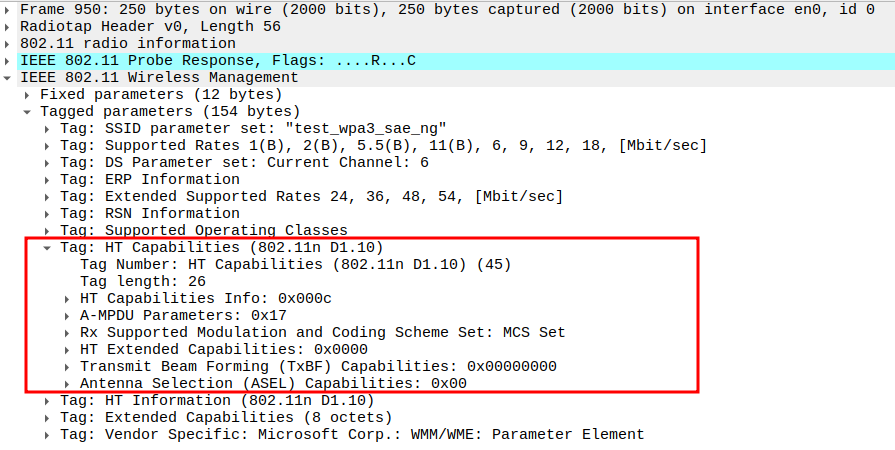Expand the SSID parameter set tag
Viewport: 895px width, 450px height.
[x=48, y=128]
